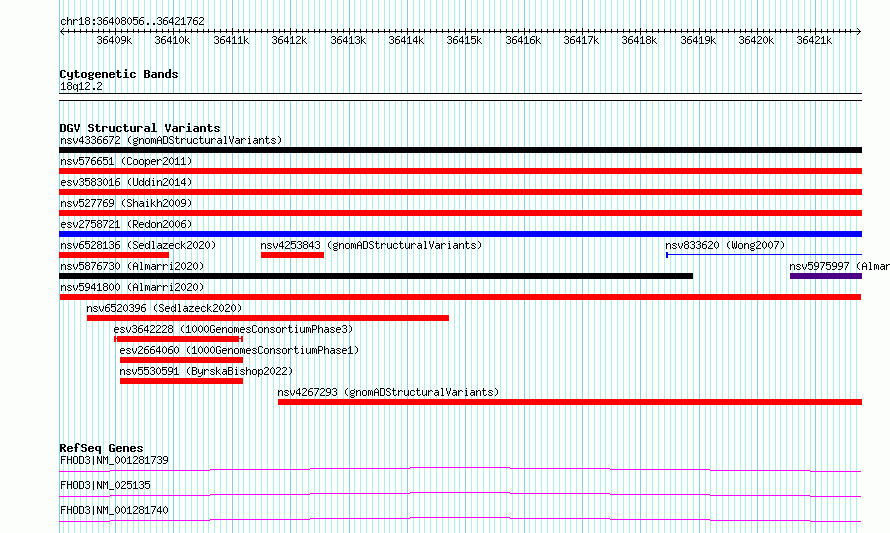Image resolution: width=890 pixels, height=533 pixels.
Task: Click the chr18:36408056..36421762 coordinate label
Action: click(x=132, y=21)
